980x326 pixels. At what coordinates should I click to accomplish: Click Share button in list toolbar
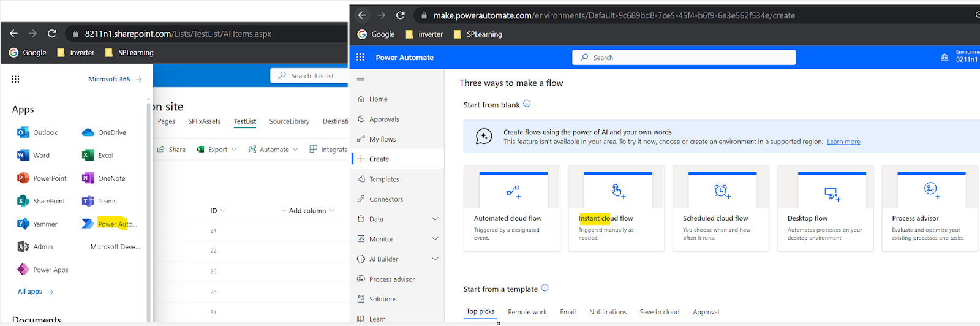coord(171,149)
